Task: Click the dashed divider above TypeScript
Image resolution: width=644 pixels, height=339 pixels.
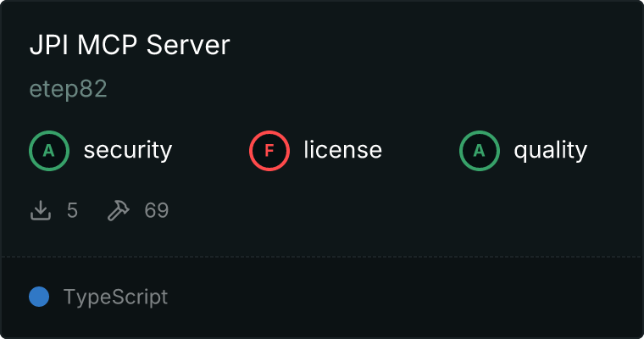Action: (x=322, y=256)
